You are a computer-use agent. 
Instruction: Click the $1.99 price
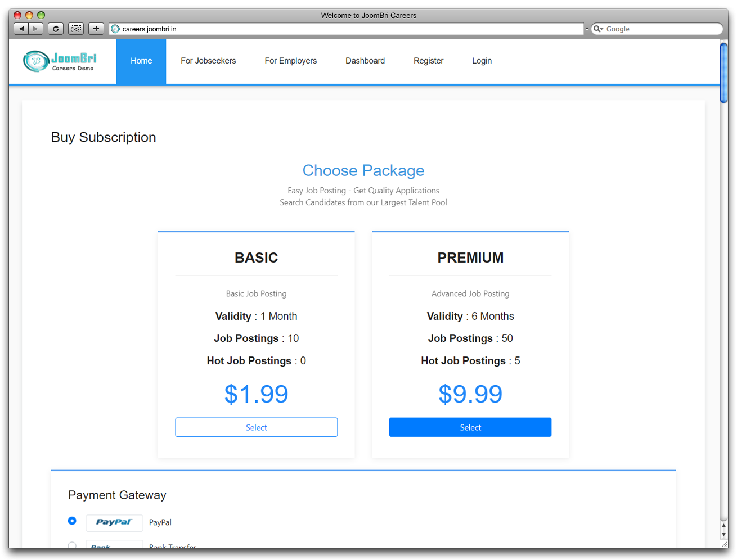pyautogui.click(x=257, y=394)
